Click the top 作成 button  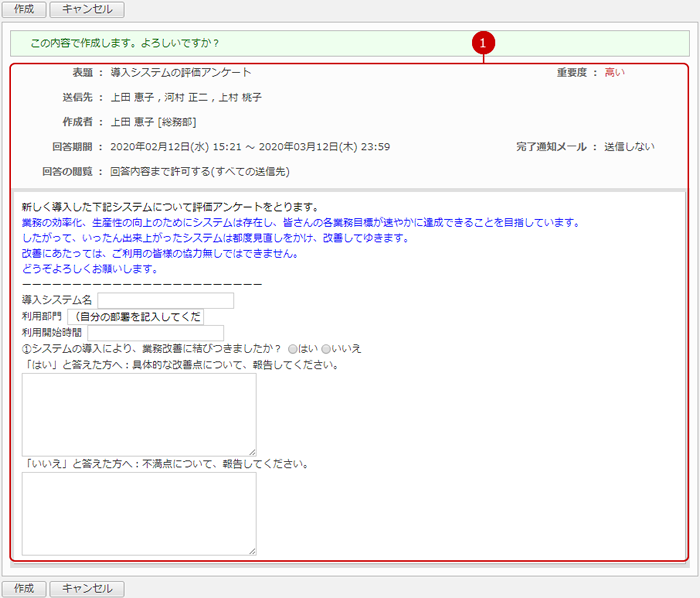(24, 9)
